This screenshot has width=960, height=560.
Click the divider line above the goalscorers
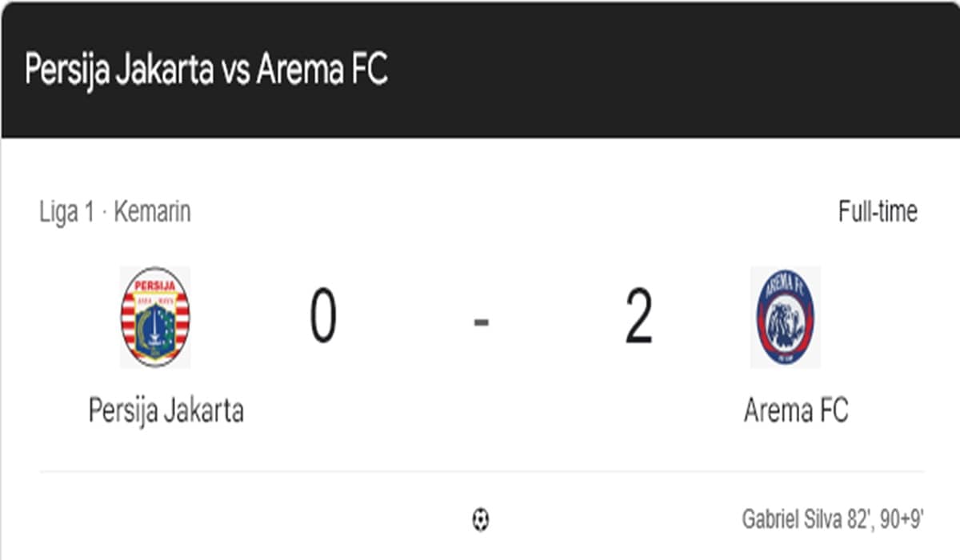[481, 471]
